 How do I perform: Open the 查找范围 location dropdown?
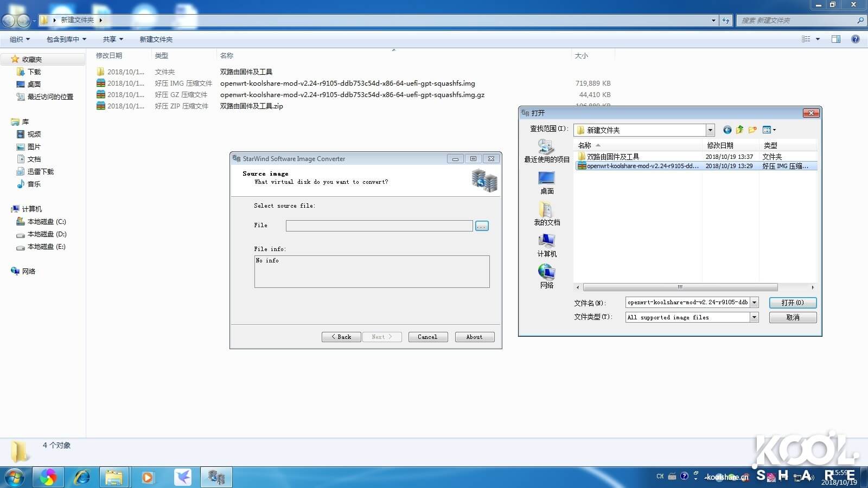point(710,130)
